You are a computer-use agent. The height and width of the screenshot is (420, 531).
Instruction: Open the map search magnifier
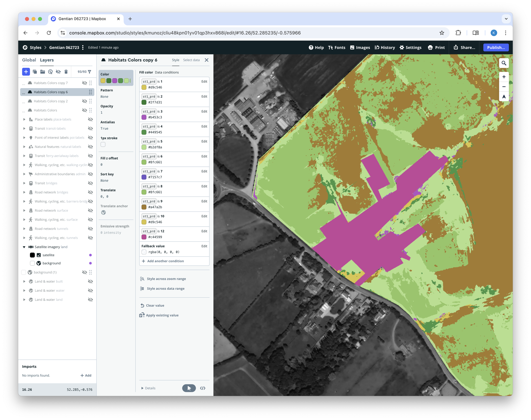[x=504, y=63]
